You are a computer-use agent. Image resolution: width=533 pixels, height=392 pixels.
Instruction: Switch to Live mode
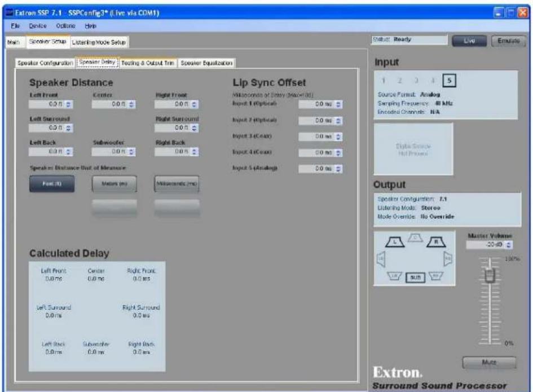(469, 41)
